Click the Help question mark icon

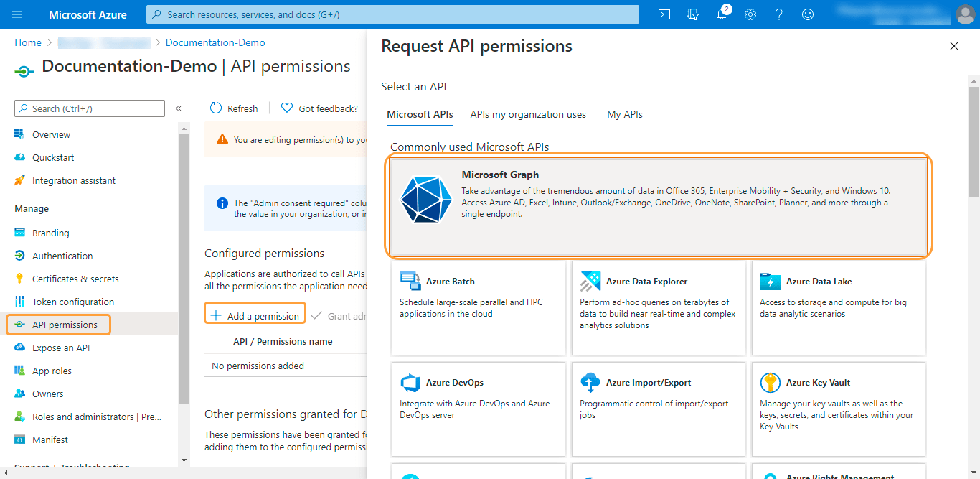coord(779,14)
